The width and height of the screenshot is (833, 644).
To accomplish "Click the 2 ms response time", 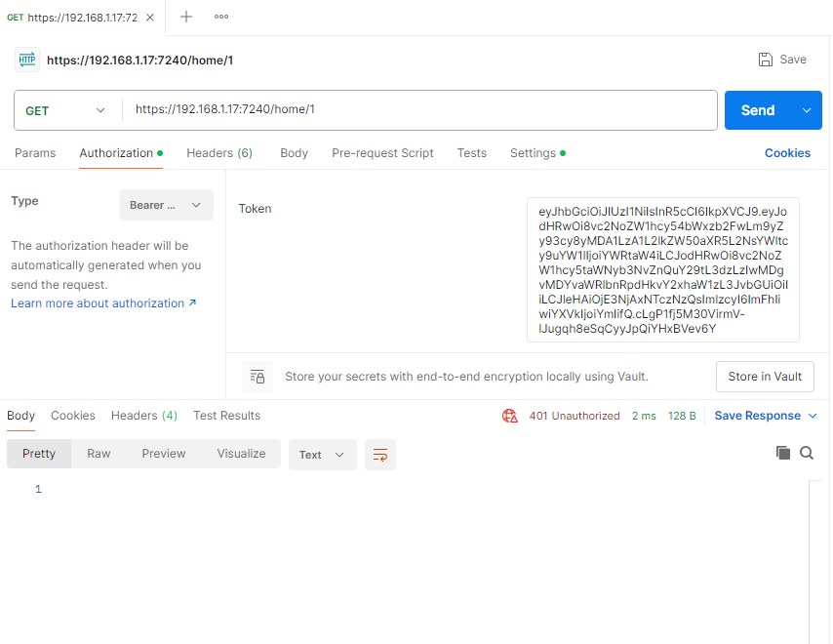I will pos(644,416).
